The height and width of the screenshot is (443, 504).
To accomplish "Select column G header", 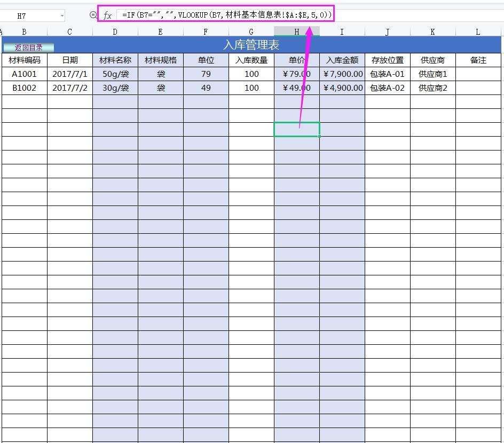I will click(251, 32).
